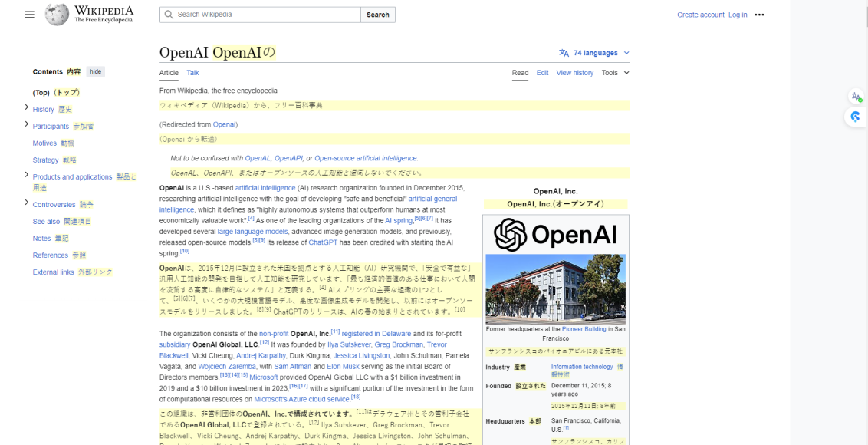Open the OpenAL hatnote link
Image resolution: width=868 pixels, height=445 pixels.
(258, 158)
